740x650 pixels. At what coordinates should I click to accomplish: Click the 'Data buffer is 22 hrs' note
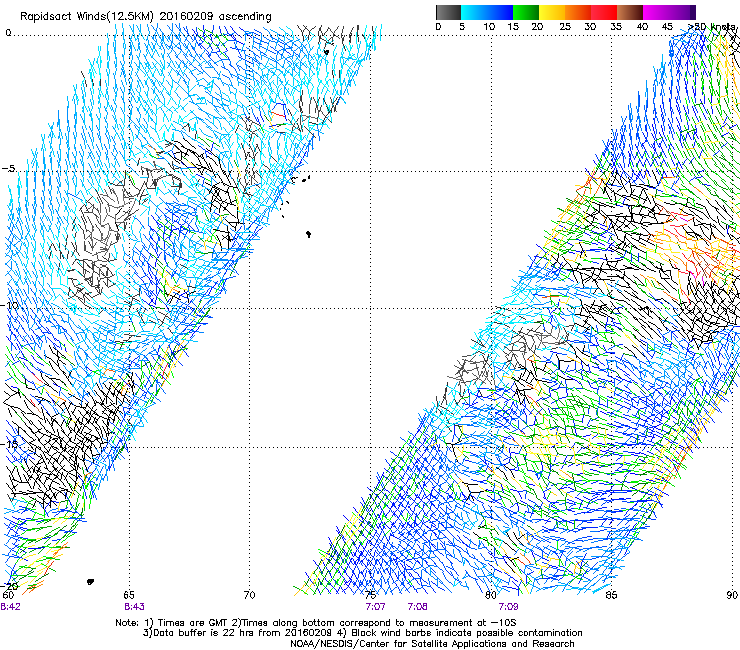(363, 633)
